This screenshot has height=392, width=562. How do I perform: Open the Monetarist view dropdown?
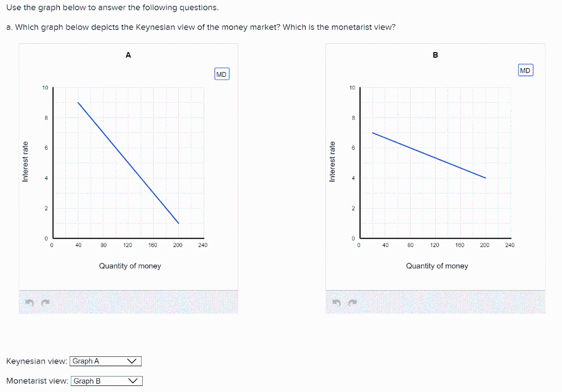(106, 380)
